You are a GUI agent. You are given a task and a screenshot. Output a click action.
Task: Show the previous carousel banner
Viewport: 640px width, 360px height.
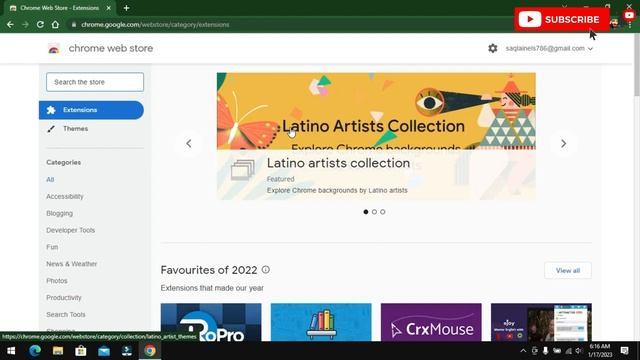[189, 144]
